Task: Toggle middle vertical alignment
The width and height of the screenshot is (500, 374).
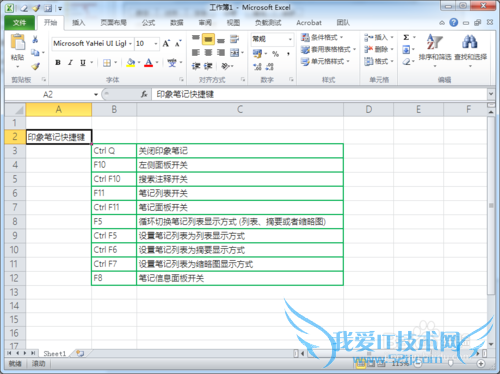Action: click(208, 40)
